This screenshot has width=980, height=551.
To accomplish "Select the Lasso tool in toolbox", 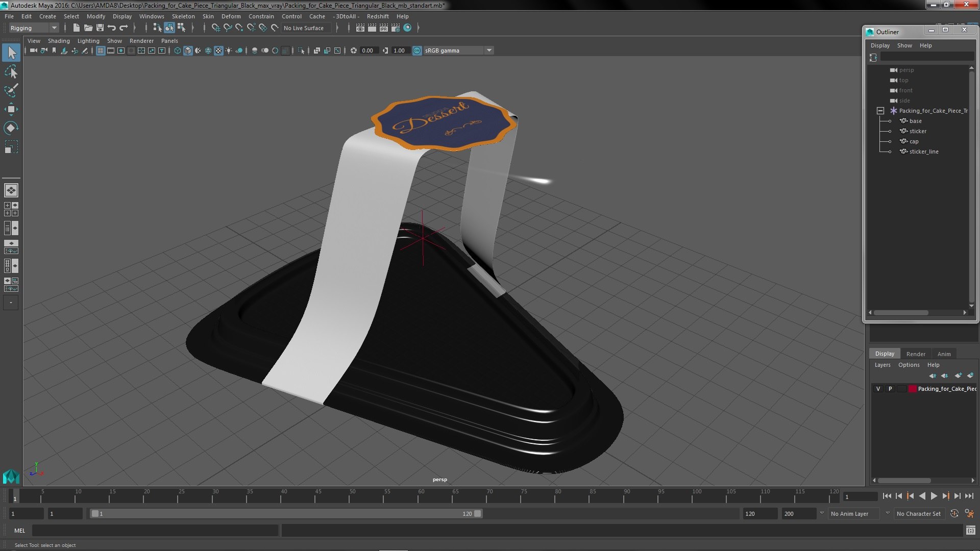I will pyautogui.click(x=11, y=72).
